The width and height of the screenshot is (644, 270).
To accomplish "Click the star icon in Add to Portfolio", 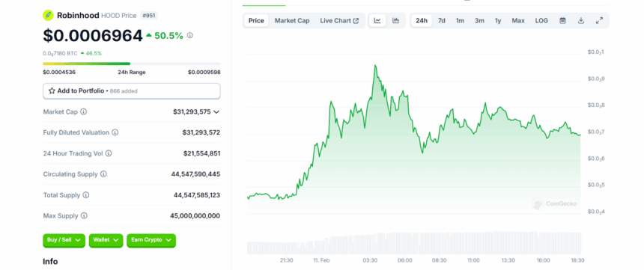I will click(x=52, y=91).
